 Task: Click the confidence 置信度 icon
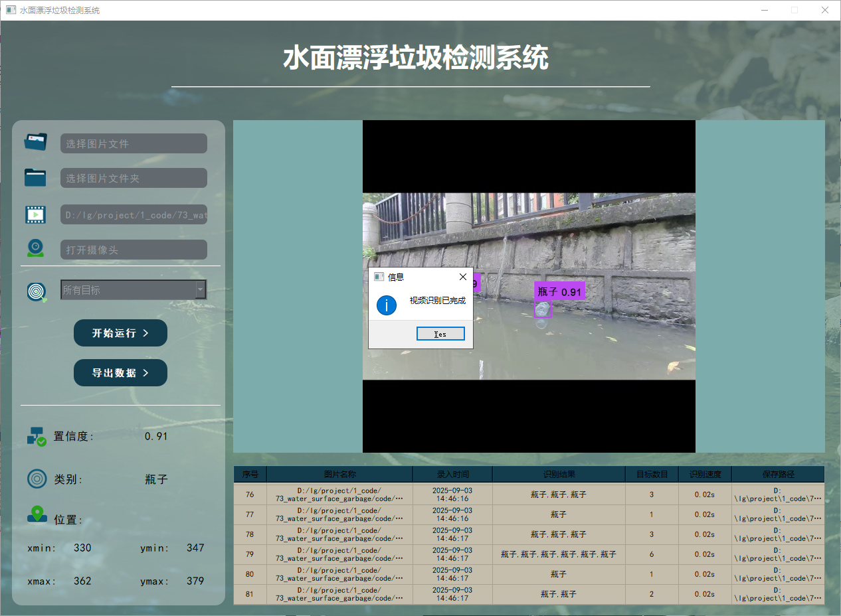37,436
